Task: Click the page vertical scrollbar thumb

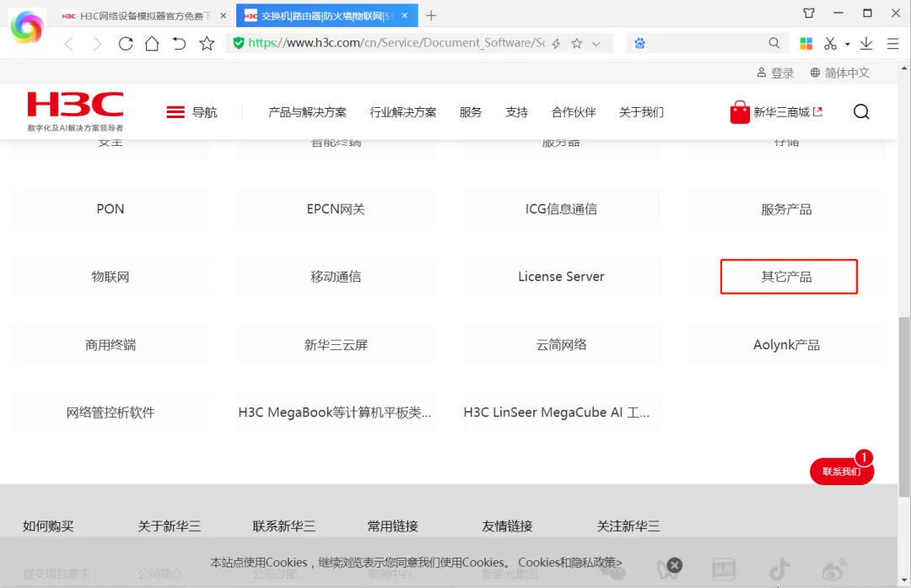Action: coord(904,407)
